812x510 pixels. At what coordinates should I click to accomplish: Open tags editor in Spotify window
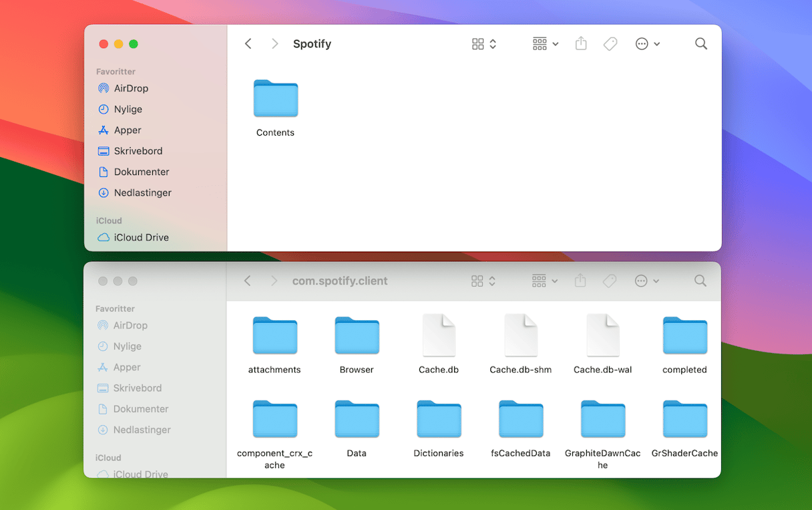[x=610, y=43]
